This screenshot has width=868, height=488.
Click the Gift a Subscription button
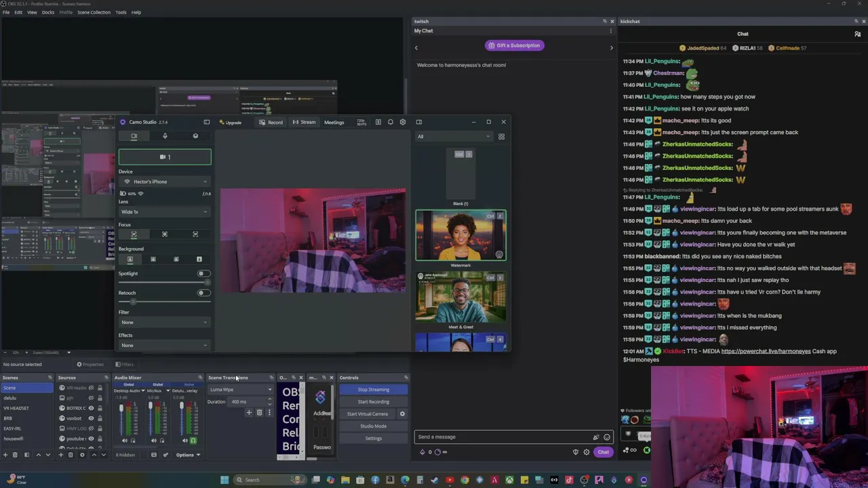(514, 45)
